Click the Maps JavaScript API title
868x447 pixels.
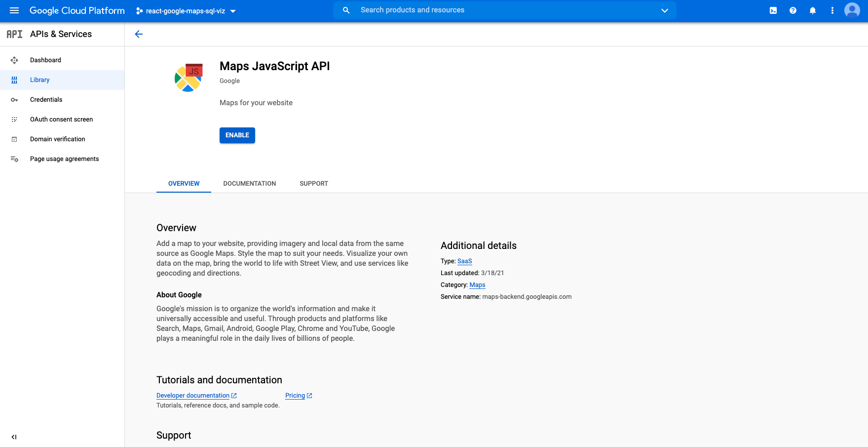(274, 66)
